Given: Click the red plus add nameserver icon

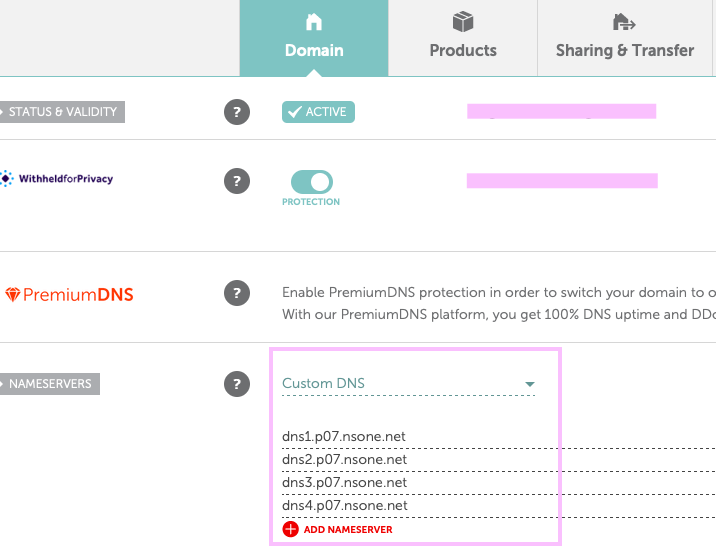Looking at the screenshot, I should pos(290,529).
